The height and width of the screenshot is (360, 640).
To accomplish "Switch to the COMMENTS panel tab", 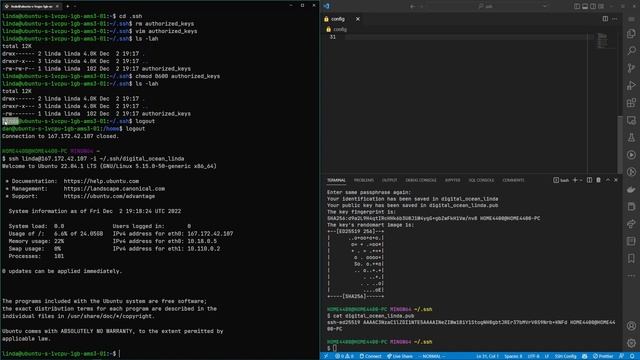I will point(513,180).
